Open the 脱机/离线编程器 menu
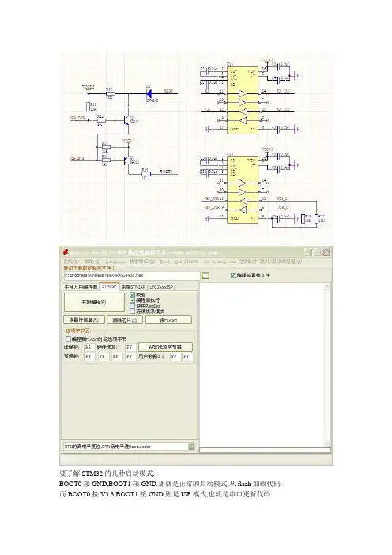The width and height of the screenshot is (392, 555). [x=281, y=262]
